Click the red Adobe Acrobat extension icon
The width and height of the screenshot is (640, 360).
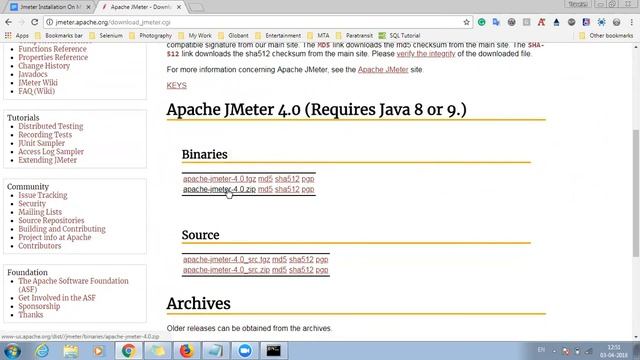click(541, 22)
